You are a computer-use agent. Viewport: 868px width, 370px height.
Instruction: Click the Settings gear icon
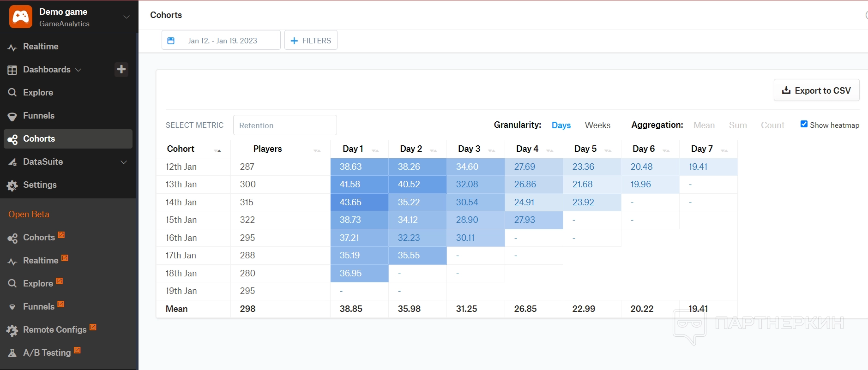(12, 185)
